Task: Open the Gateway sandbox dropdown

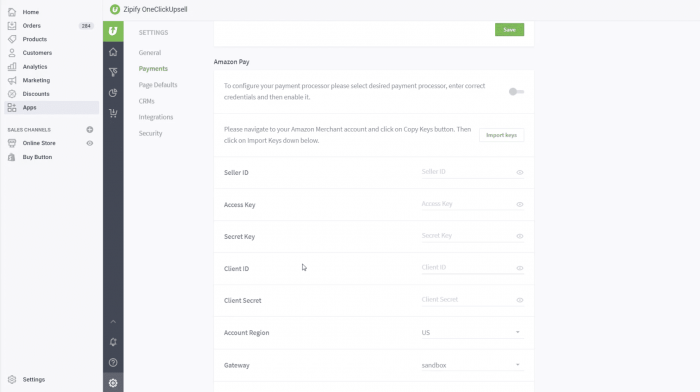Action: [472, 365]
